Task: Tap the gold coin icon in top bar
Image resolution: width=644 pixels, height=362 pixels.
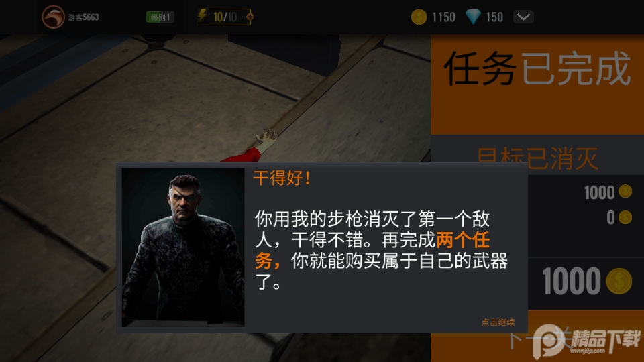Action: [419, 17]
